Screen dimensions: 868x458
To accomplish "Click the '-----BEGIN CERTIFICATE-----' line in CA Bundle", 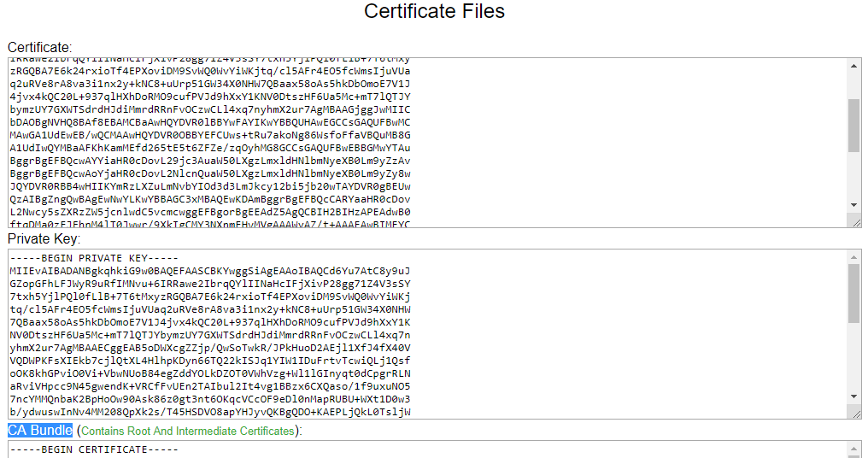I will (94, 449).
